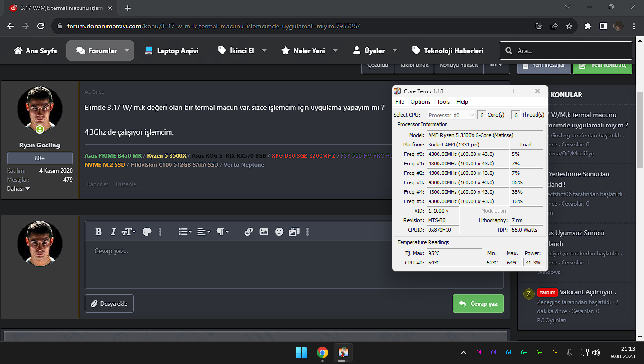Install app icon in address bar

[x=539, y=26]
